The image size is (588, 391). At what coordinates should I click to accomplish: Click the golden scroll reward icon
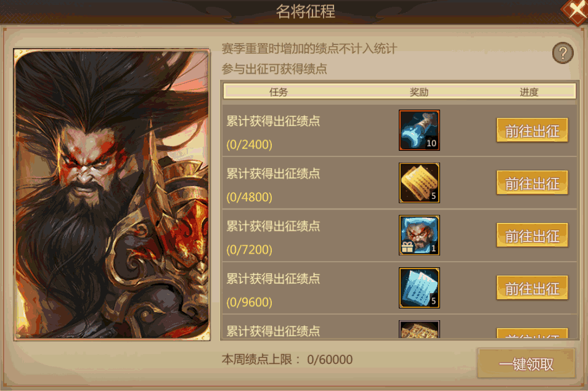click(419, 183)
